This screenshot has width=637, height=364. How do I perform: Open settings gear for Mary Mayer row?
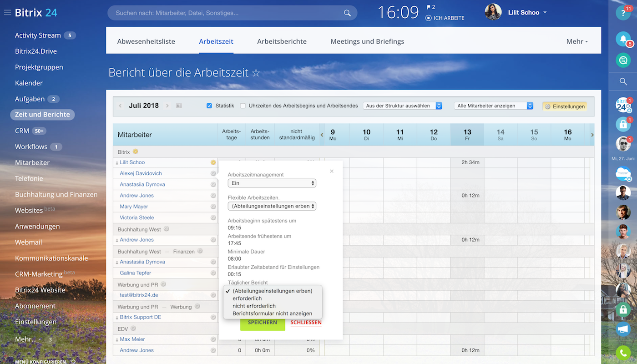tap(213, 207)
